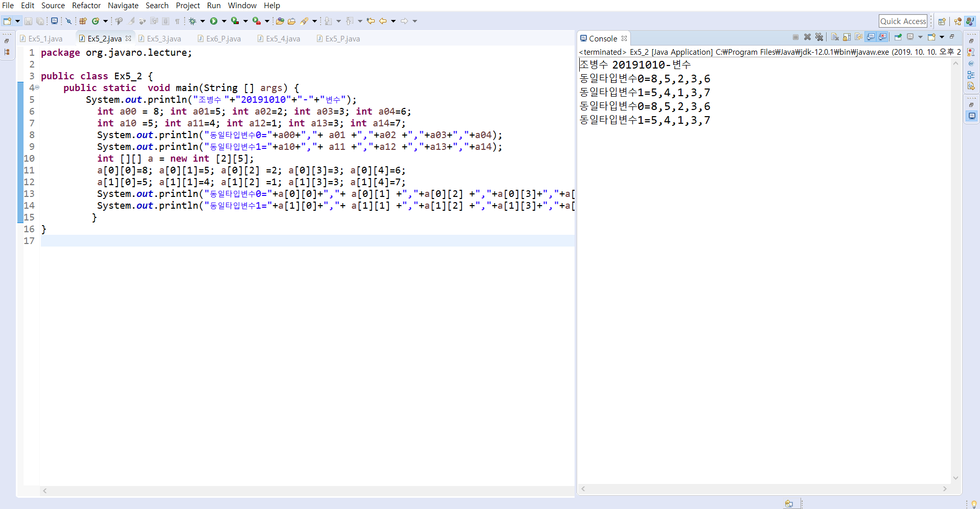
Task: Expand the New Java Class dropdown
Action: (x=105, y=21)
